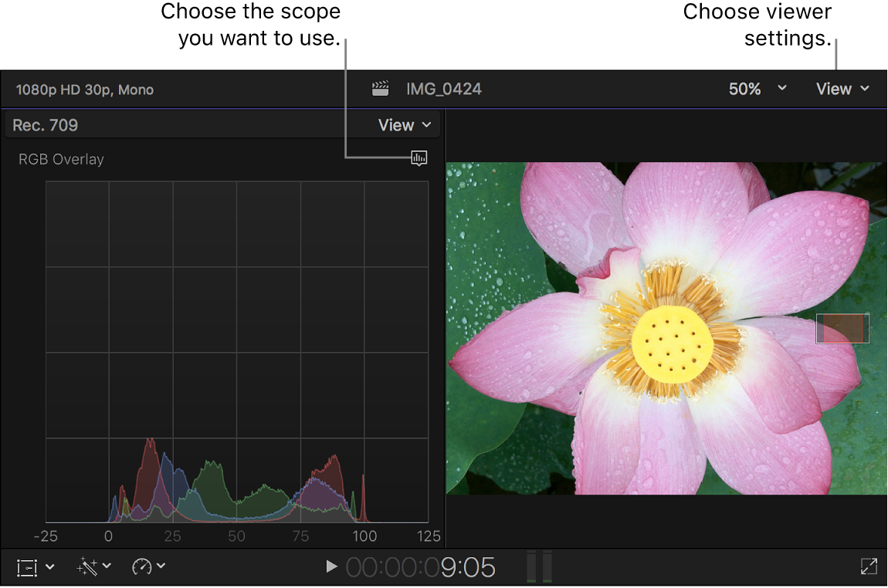888x588 pixels.
Task: Click the small overlay rectangle on the flower
Action: (x=842, y=327)
